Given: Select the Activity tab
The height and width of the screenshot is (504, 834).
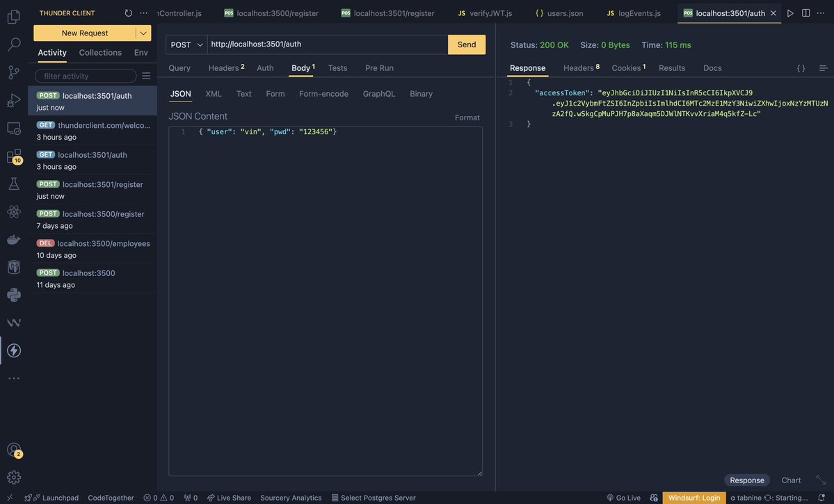Looking at the screenshot, I should 52,53.
